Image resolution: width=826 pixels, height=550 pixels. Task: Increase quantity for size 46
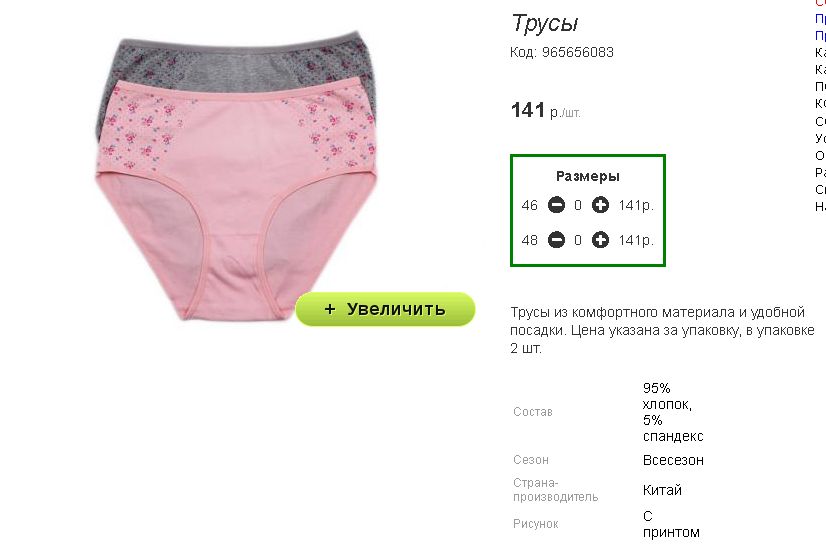[x=600, y=205]
